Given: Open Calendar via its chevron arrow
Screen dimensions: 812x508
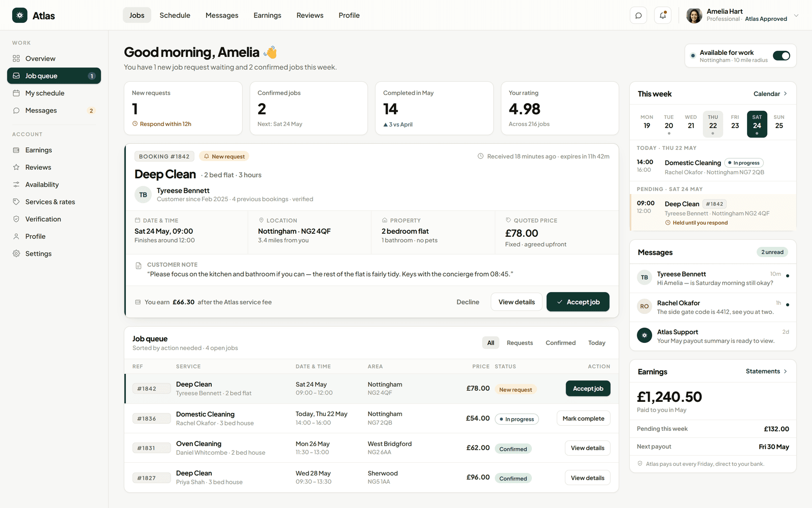Looking at the screenshot, I should pyautogui.click(x=785, y=94).
